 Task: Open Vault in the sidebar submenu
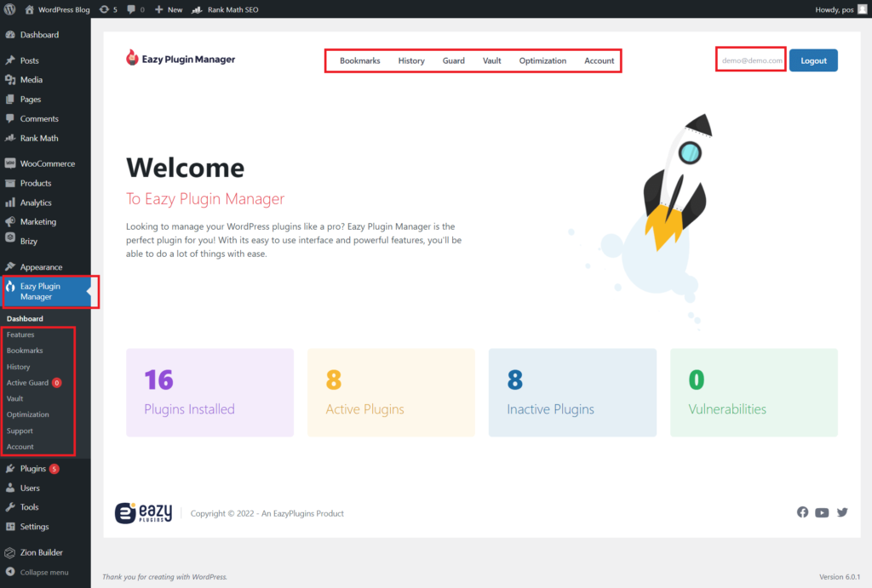pyautogui.click(x=15, y=398)
